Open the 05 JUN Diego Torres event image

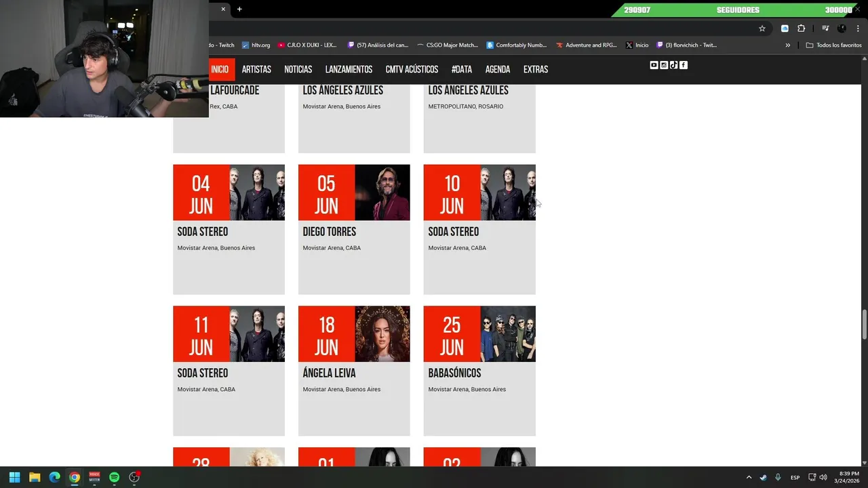[382, 192]
